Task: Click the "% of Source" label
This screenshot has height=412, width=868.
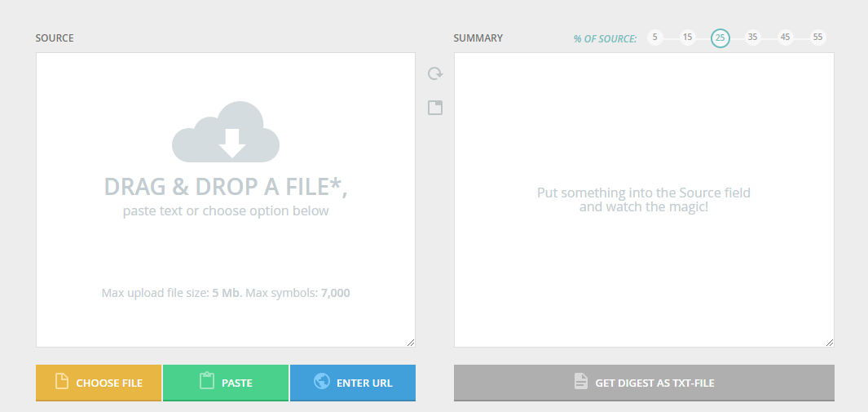Action: click(605, 38)
